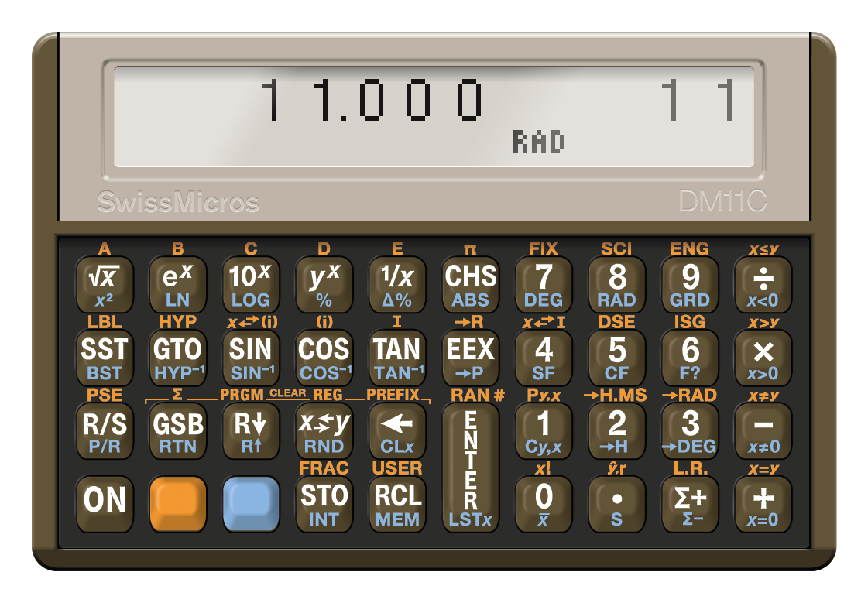Click the EEX exponent key
This screenshot has height=603, width=868.
(471, 358)
